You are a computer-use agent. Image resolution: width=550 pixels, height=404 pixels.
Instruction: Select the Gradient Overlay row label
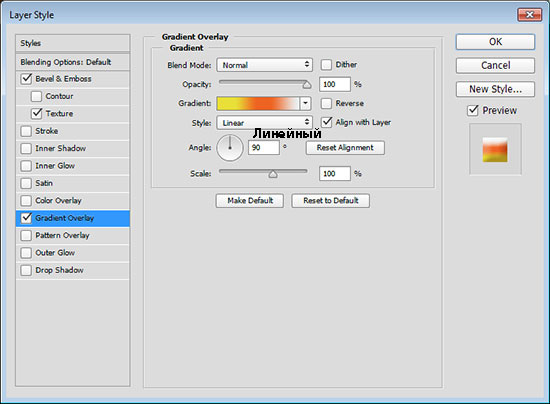point(65,218)
